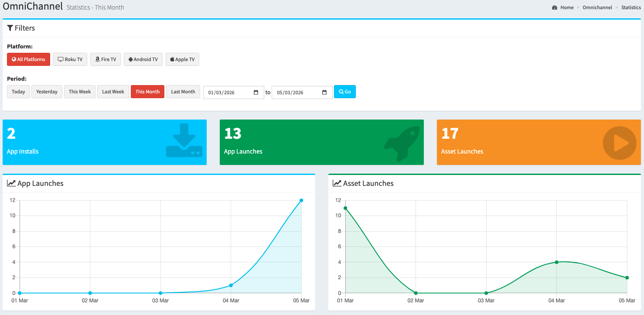The height and width of the screenshot is (315, 644).
Task: Click the 05 Mar data point on App Launches chart
Action: tap(301, 200)
